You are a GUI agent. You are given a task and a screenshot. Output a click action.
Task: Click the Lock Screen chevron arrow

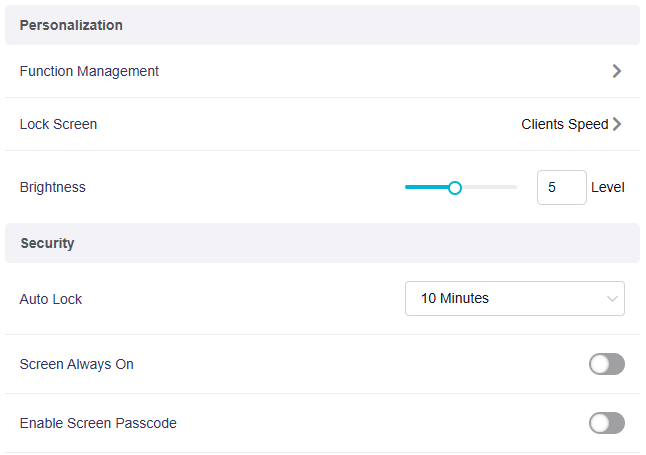click(x=617, y=125)
